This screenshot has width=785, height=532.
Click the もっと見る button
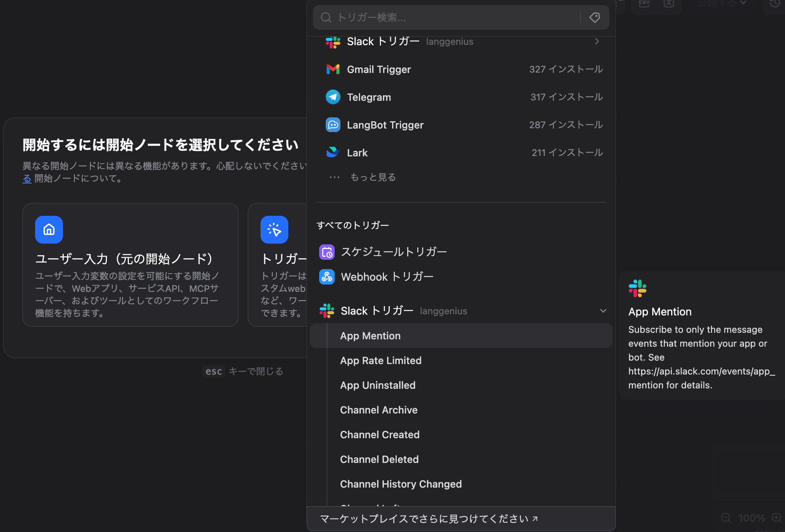point(373,177)
